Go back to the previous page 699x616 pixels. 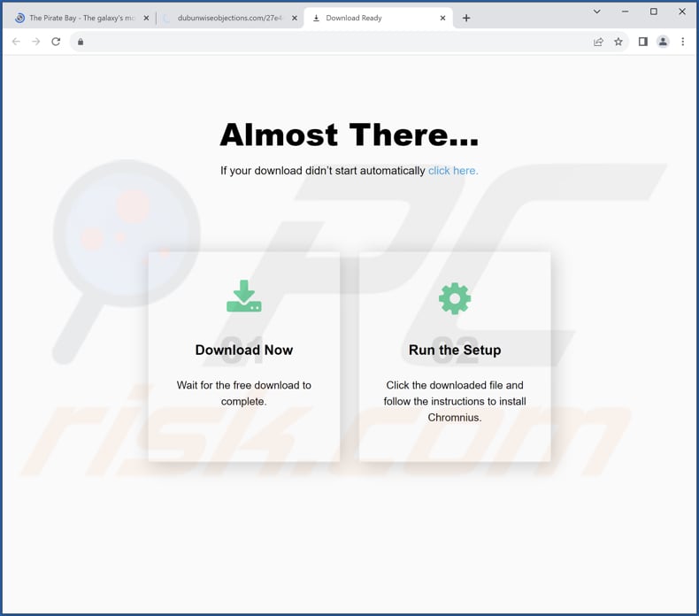[x=16, y=42]
